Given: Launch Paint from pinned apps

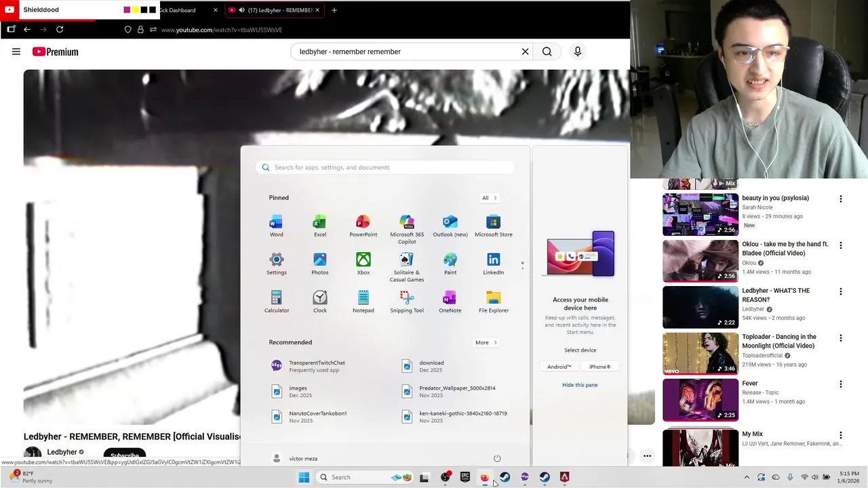Looking at the screenshot, I should (x=450, y=264).
